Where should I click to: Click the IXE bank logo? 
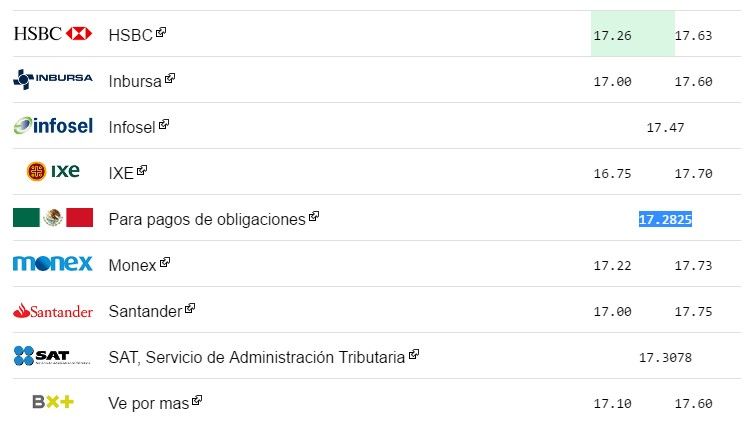pyautogui.click(x=52, y=171)
